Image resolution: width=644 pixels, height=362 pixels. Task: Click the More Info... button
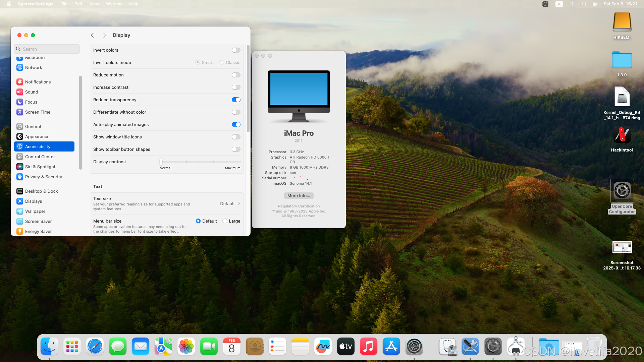click(x=299, y=196)
